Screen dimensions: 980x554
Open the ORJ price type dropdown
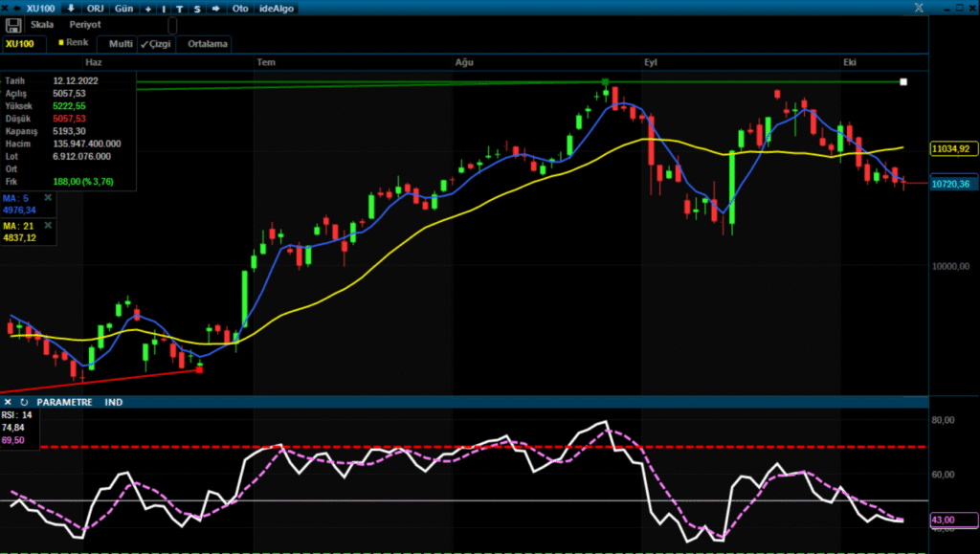(x=96, y=8)
